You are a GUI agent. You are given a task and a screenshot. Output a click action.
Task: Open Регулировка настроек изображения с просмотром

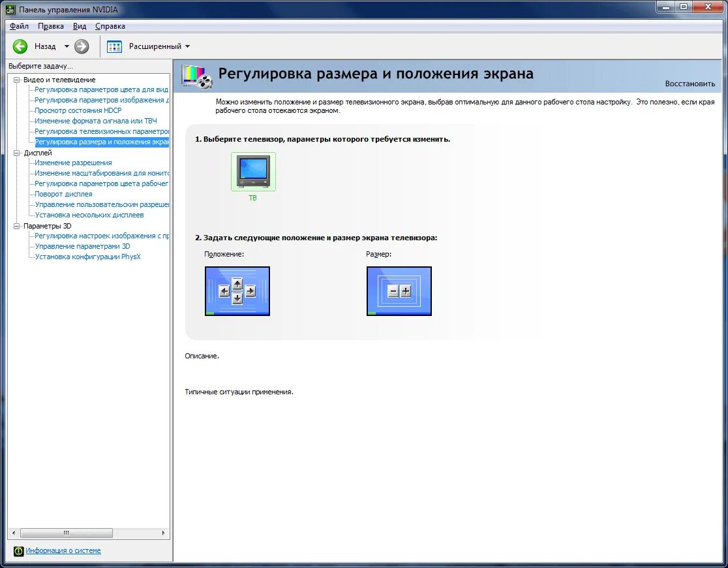(x=101, y=236)
